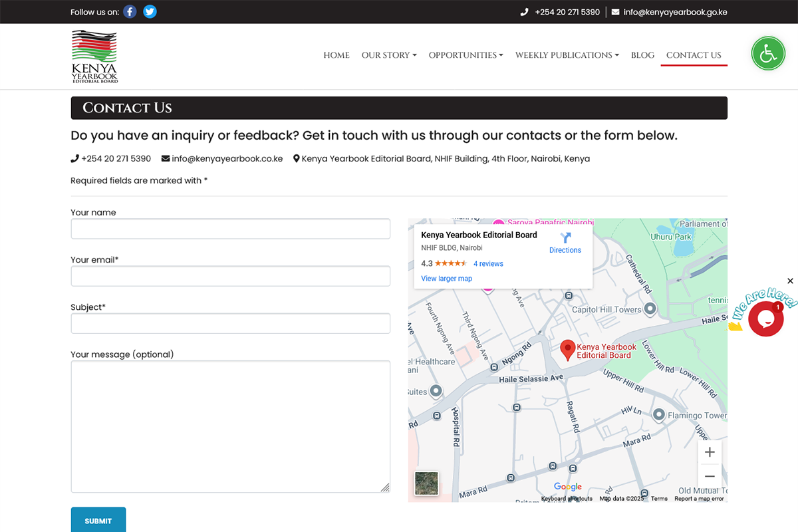Zoom out on the map
Screen dimensions: 798x532
click(710, 476)
